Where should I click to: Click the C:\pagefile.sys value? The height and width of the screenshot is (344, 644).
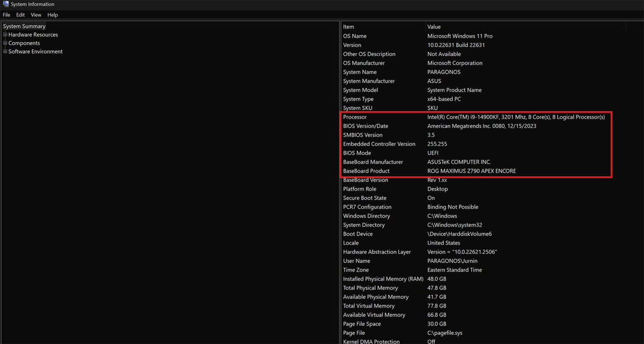pyautogui.click(x=445, y=333)
